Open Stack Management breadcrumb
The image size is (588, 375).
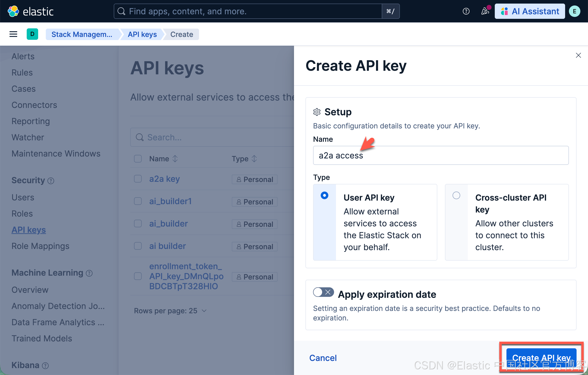[x=82, y=34]
